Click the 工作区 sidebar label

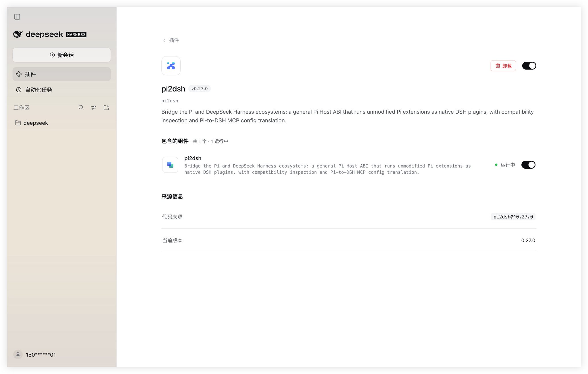pos(22,108)
